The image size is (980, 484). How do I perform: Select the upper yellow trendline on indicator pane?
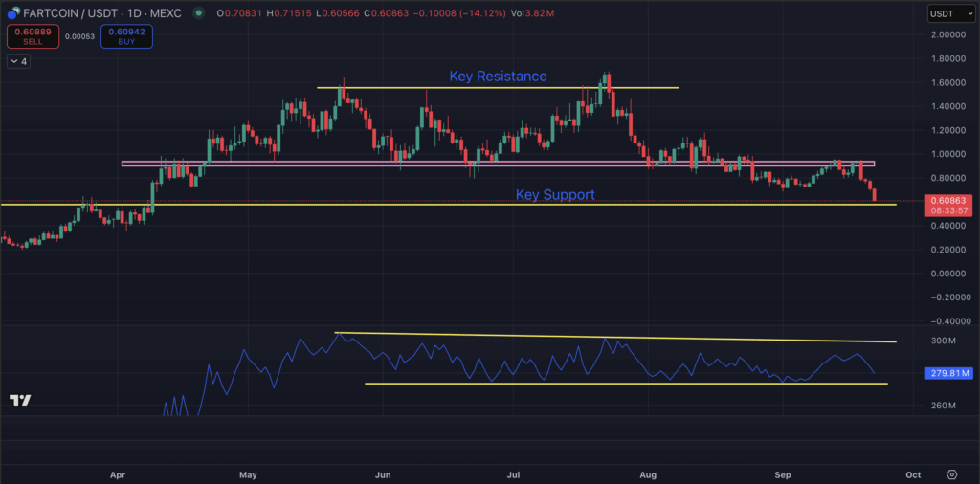pyautogui.click(x=615, y=338)
